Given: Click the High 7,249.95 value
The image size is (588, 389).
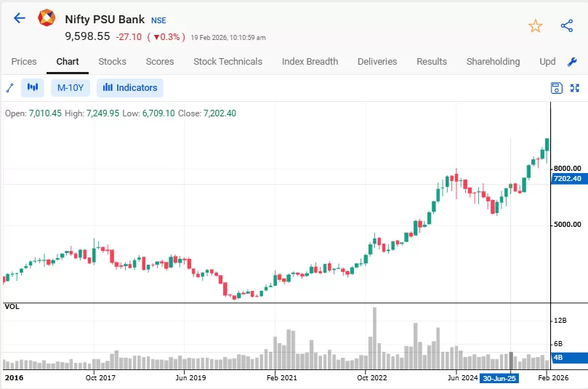Looking at the screenshot, I should tap(102, 113).
